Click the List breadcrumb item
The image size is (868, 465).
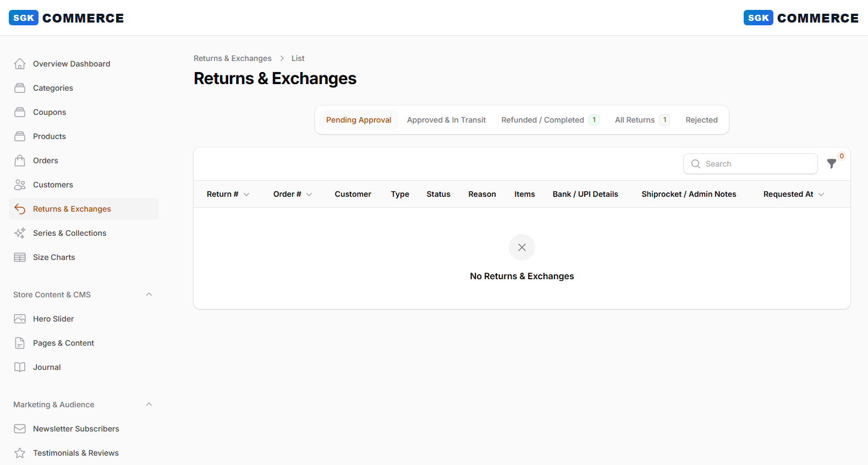(x=298, y=58)
